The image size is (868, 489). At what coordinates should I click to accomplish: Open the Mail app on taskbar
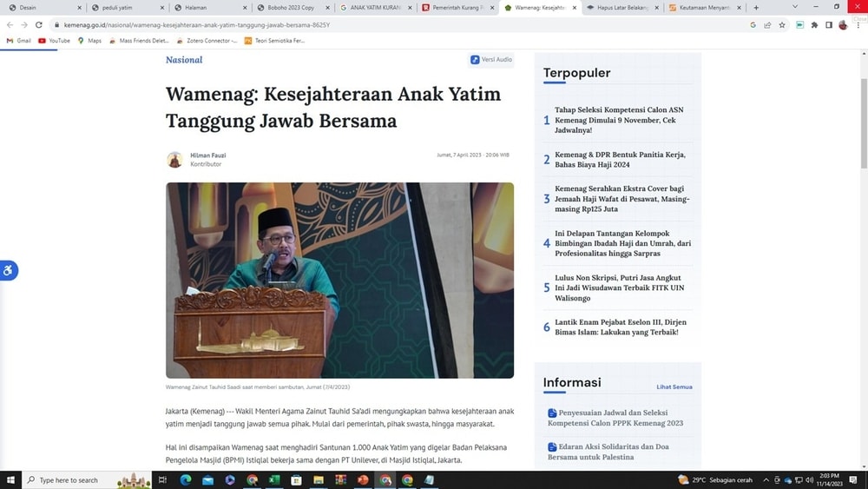point(207,480)
